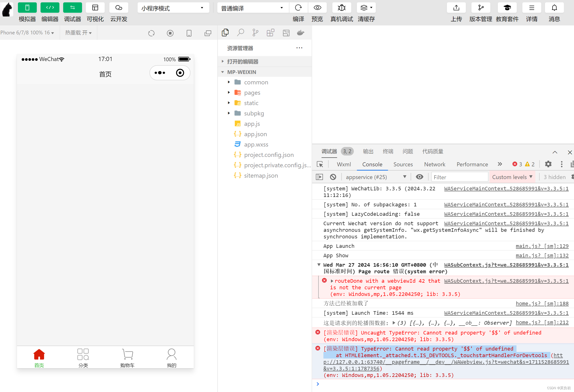Toggle the appservice filter visibility
This screenshot has height=392, width=574.
point(419,177)
